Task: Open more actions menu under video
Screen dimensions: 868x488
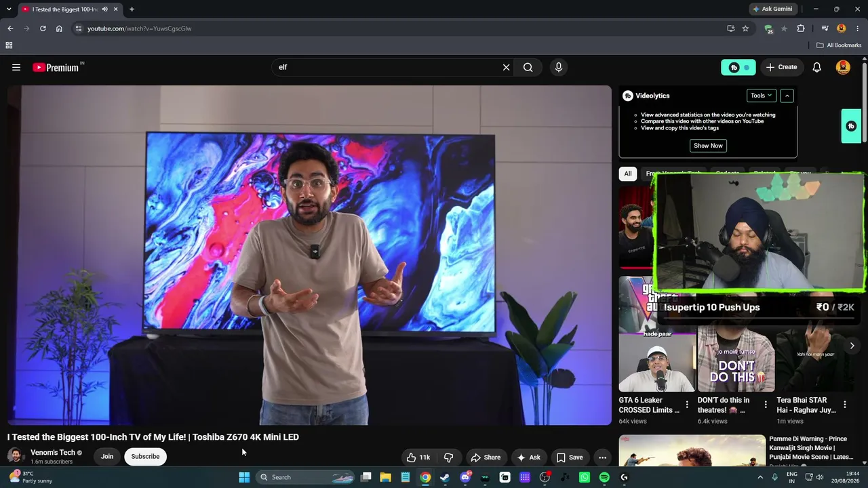Action: (x=602, y=457)
